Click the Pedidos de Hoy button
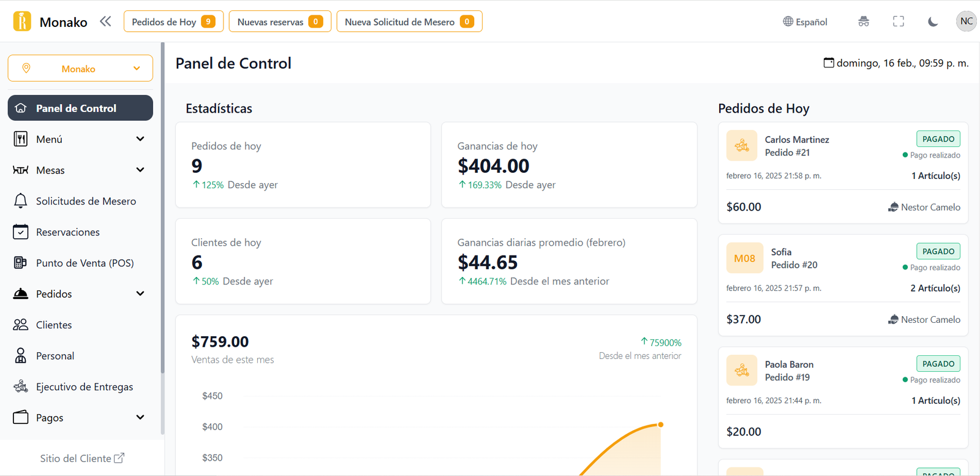Screen dimensions: 980x476 point(173,21)
